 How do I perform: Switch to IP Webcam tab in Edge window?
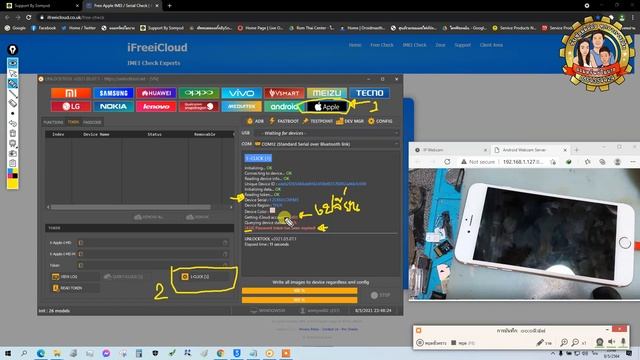(x=449, y=150)
